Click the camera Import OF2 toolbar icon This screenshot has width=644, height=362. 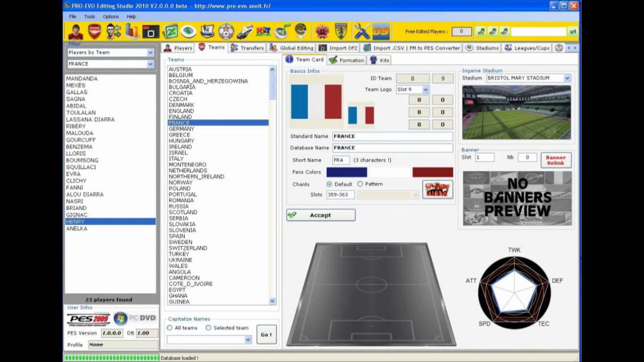click(x=150, y=32)
